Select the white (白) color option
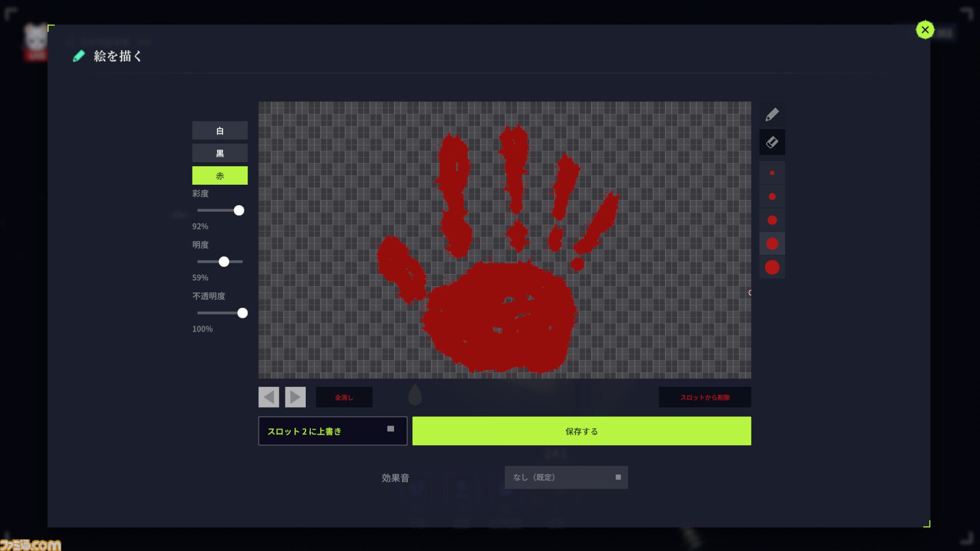980x551 pixels. (219, 131)
